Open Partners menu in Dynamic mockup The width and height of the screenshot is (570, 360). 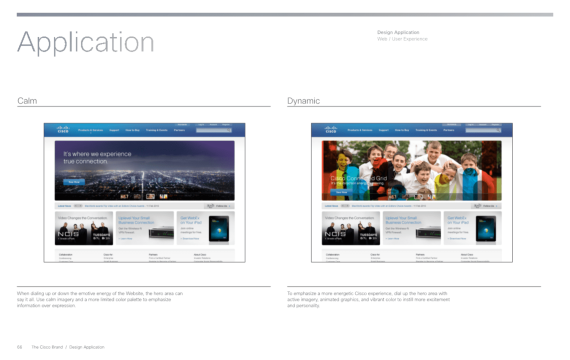click(x=449, y=130)
